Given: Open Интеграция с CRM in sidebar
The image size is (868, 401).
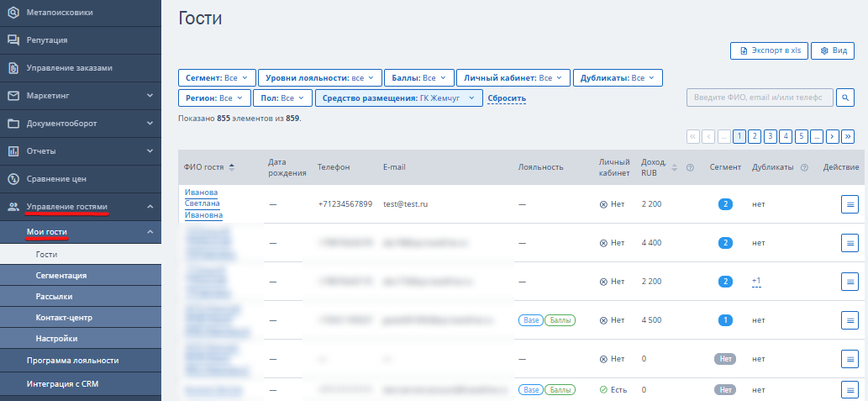Looking at the screenshot, I should 81,383.
